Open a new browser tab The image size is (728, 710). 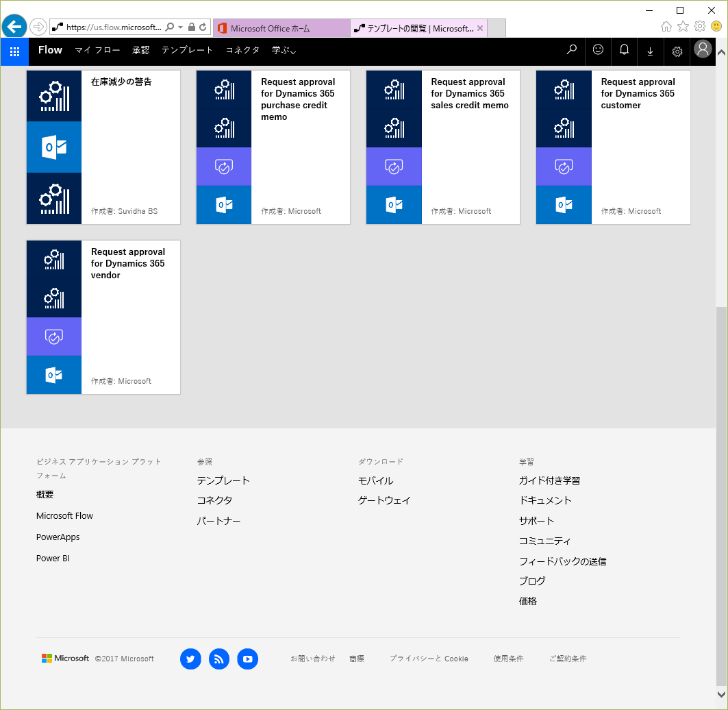click(x=497, y=28)
